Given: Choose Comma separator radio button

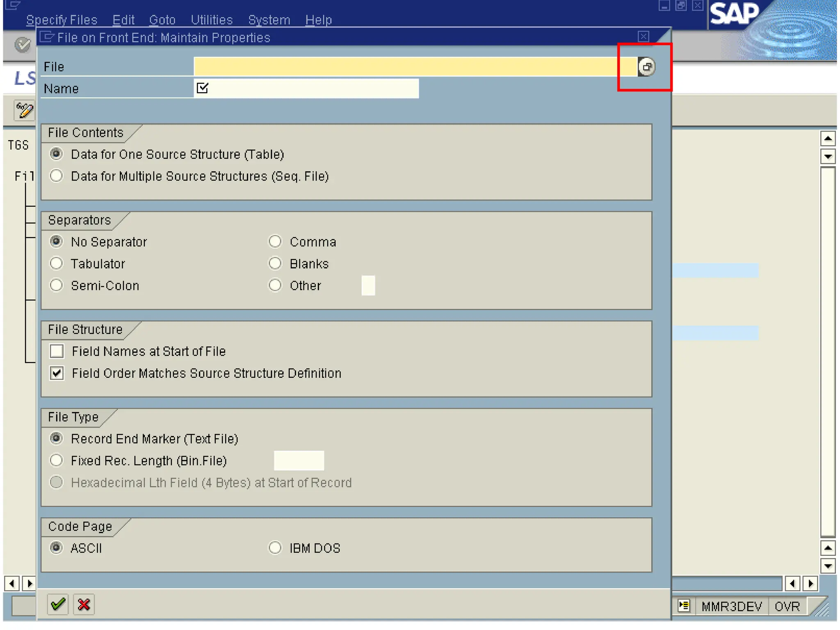Looking at the screenshot, I should coord(275,242).
